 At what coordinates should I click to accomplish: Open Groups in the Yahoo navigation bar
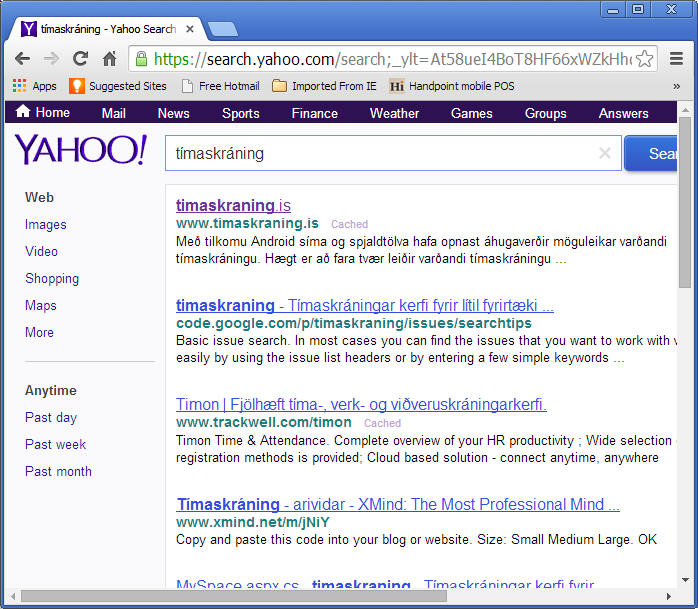coord(545,113)
